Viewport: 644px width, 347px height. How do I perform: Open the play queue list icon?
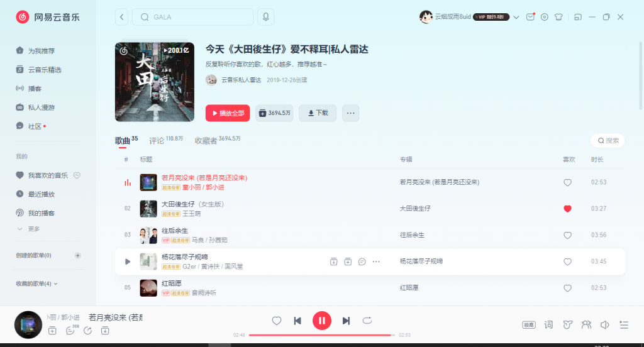pos(624,325)
